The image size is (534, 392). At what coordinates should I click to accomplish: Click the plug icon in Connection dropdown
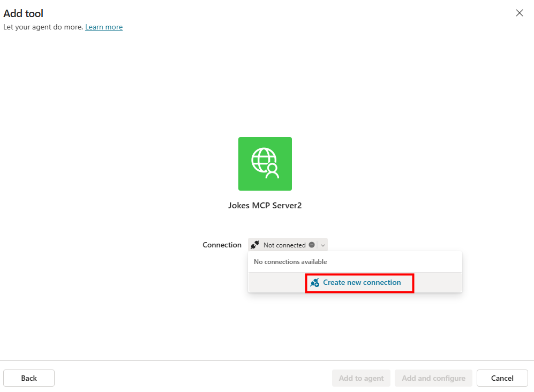(x=255, y=245)
